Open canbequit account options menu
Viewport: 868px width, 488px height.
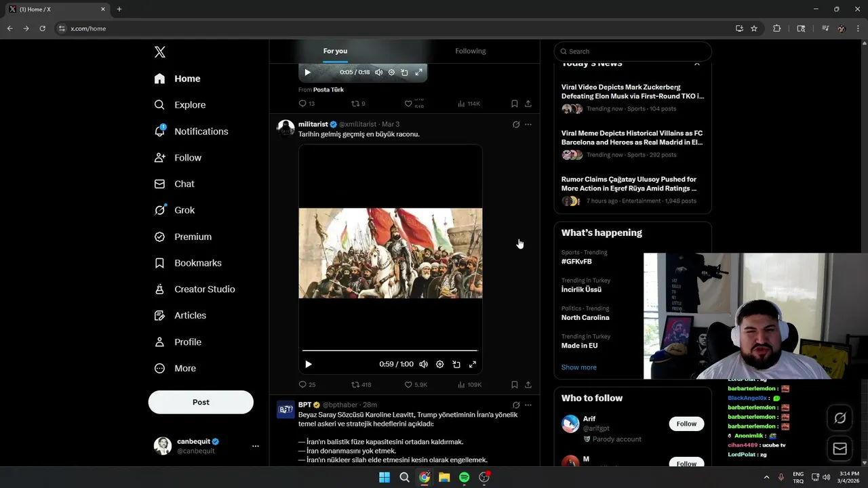pos(256,446)
